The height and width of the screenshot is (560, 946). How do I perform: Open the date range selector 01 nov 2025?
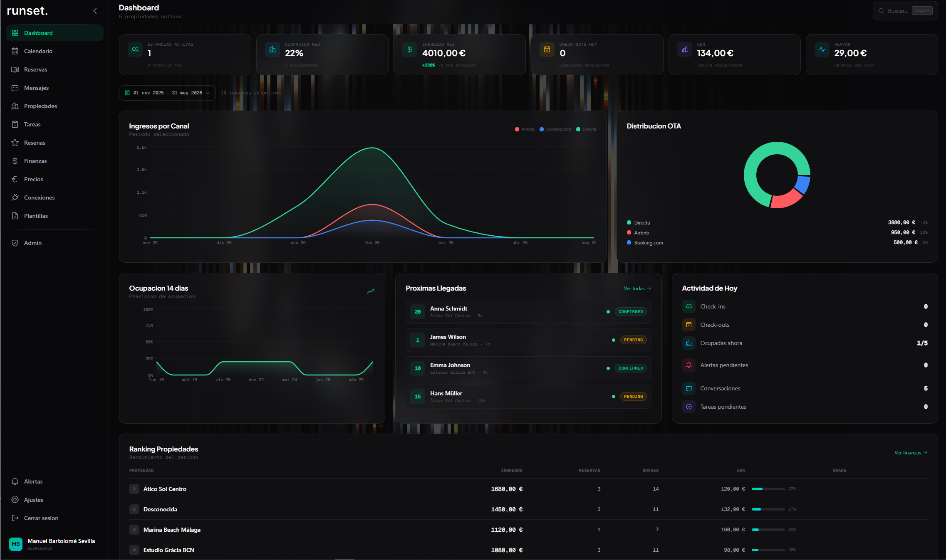[x=167, y=93]
